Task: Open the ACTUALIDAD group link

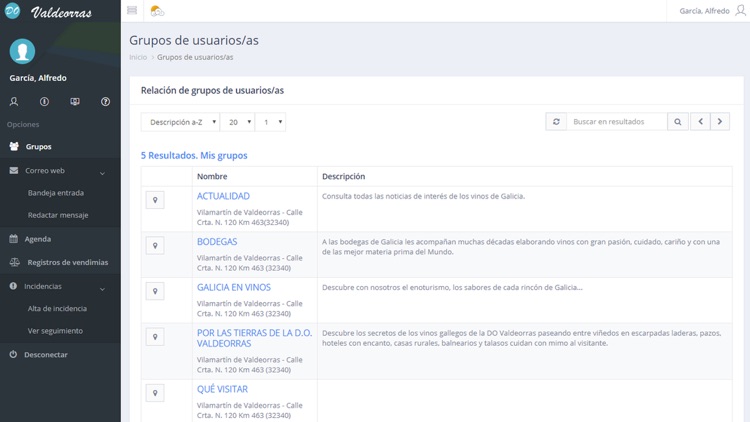Action: (223, 196)
